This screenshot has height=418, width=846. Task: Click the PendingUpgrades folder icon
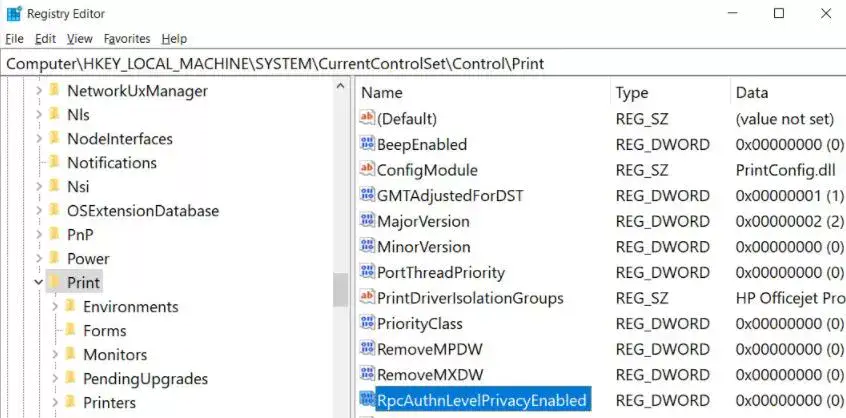70,378
